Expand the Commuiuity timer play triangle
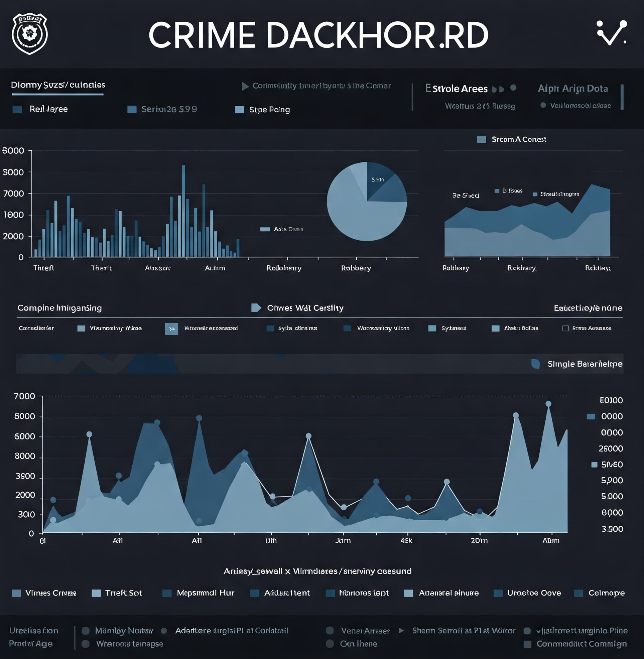This screenshot has height=659, width=644. click(245, 86)
